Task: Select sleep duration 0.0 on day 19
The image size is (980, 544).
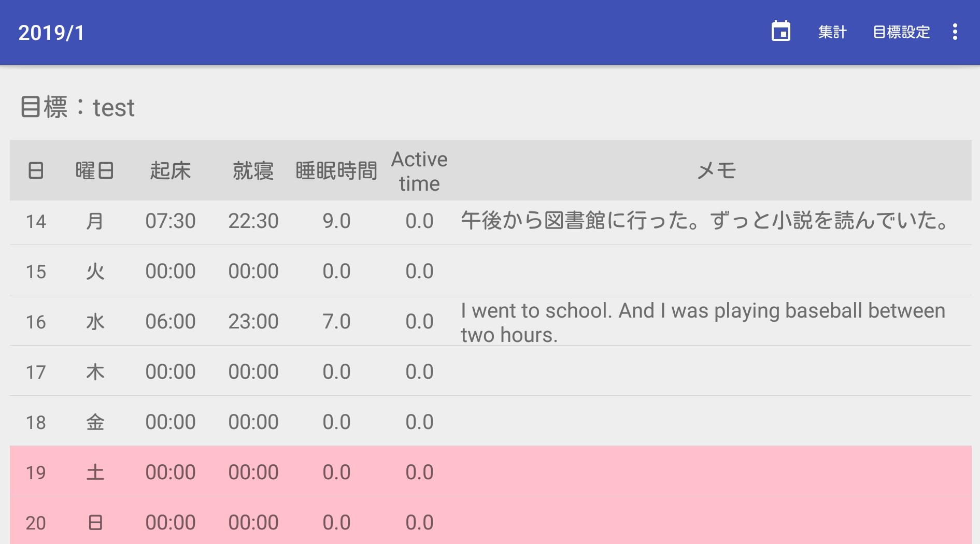Action: click(x=337, y=473)
